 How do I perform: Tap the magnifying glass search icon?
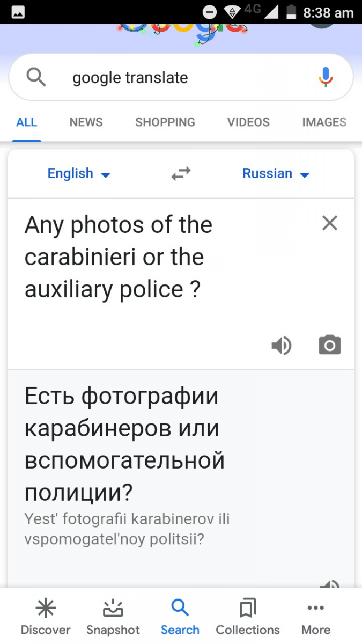[36, 78]
